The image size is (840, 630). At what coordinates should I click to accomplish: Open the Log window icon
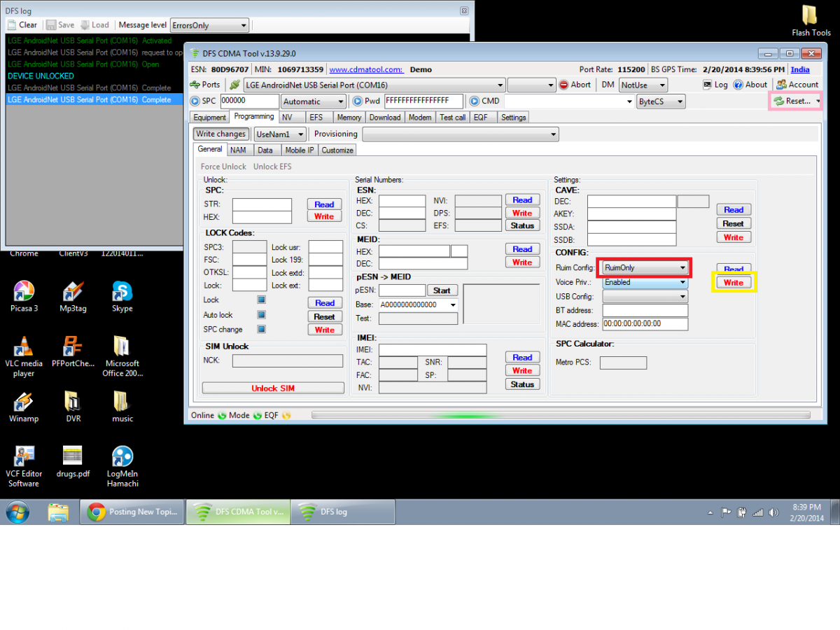point(708,85)
